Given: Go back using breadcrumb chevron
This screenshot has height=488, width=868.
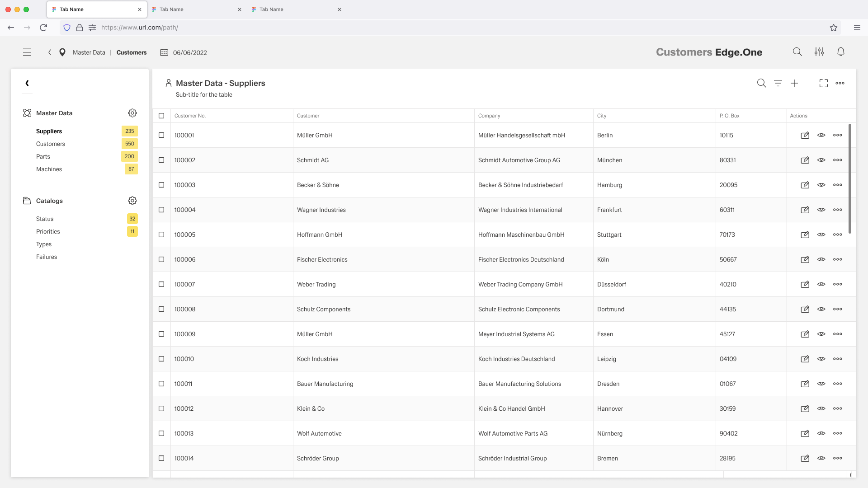Looking at the screenshot, I should 50,52.
